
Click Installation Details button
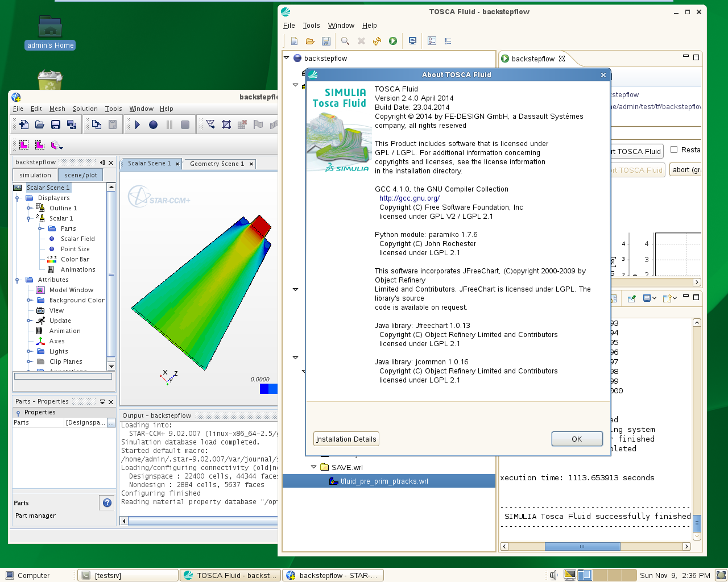346,439
